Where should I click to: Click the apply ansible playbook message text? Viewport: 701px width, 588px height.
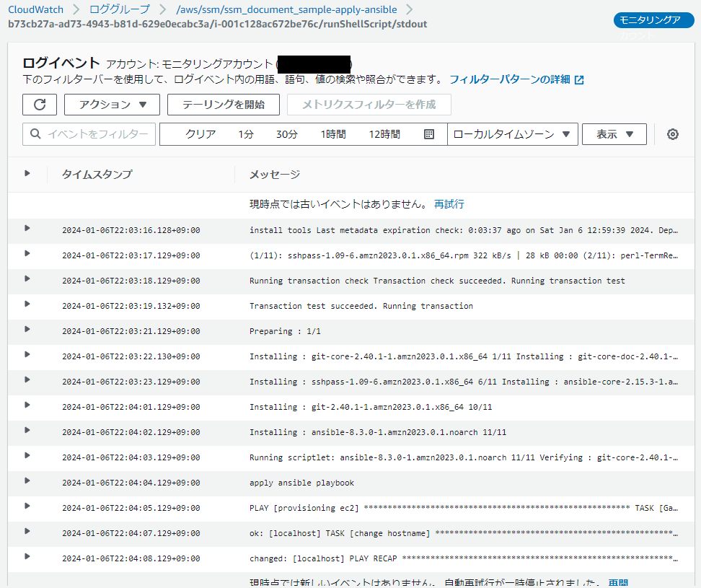tap(301, 483)
